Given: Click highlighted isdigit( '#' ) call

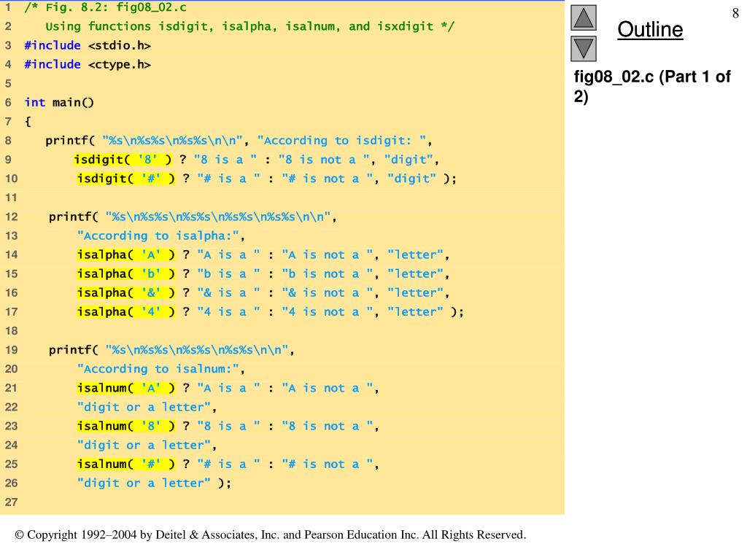Looking at the screenshot, I should pyautogui.click(x=125, y=179).
